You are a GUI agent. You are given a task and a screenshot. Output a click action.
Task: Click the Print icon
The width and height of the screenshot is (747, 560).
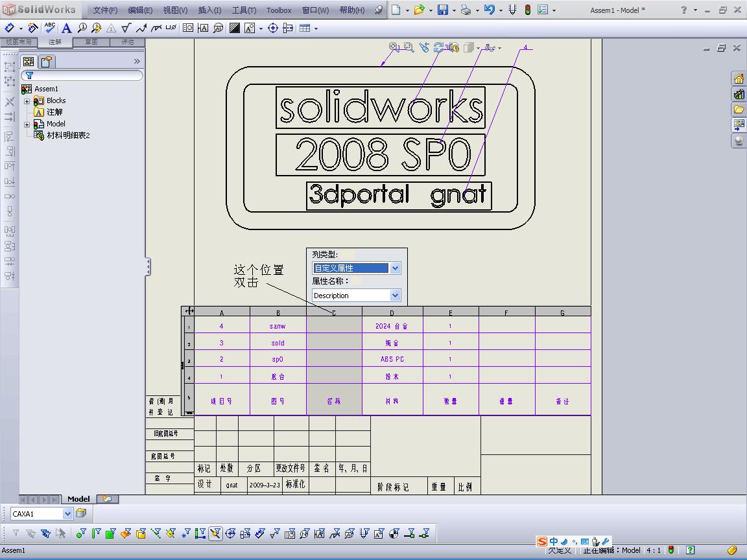coord(466,10)
